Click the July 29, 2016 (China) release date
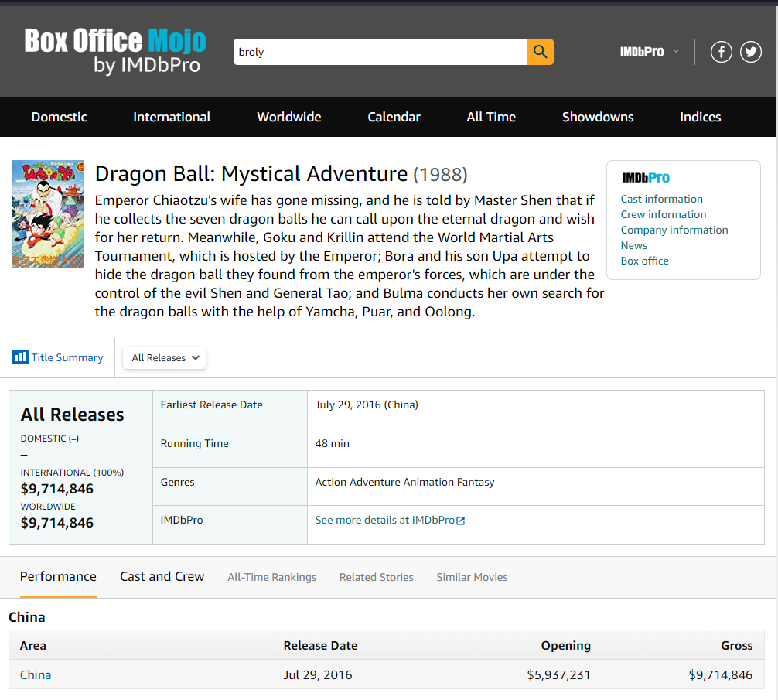Image resolution: width=778 pixels, height=700 pixels. [x=367, y=405]
